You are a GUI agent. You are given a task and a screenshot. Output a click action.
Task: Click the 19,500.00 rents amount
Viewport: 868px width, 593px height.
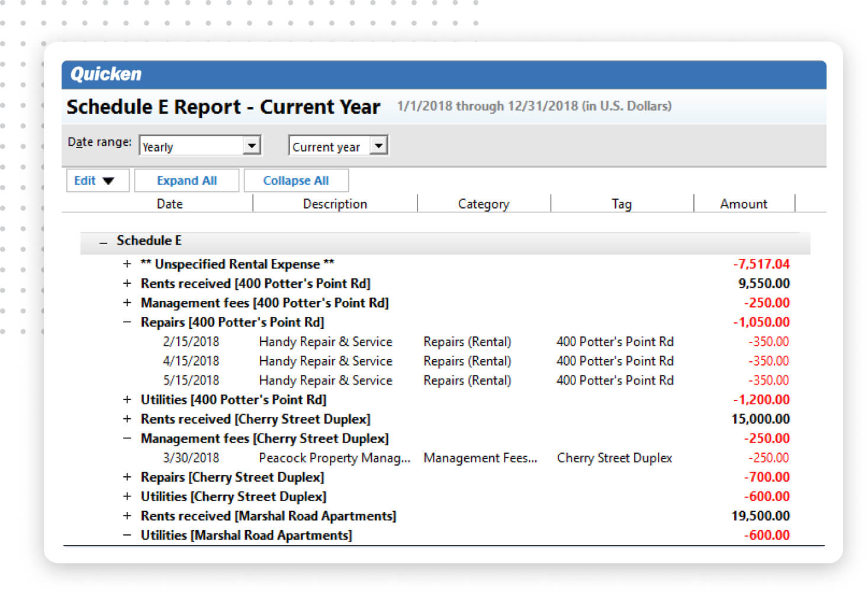760,516
